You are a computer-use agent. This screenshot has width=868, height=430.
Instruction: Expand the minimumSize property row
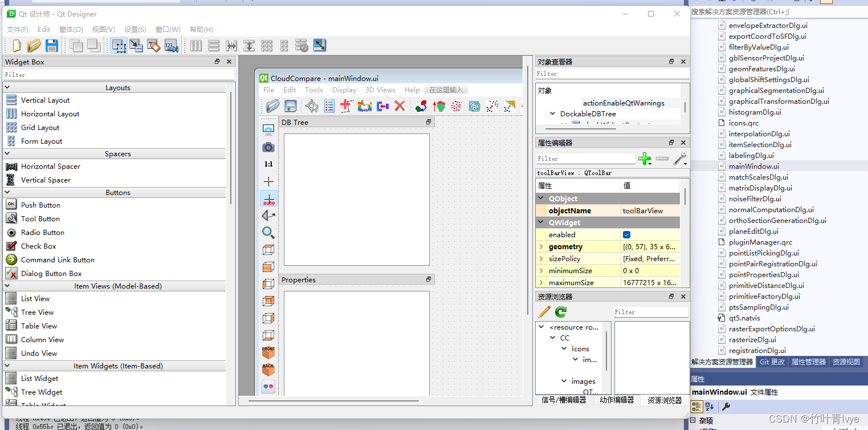pyautogui.click(x=541, y=271)
